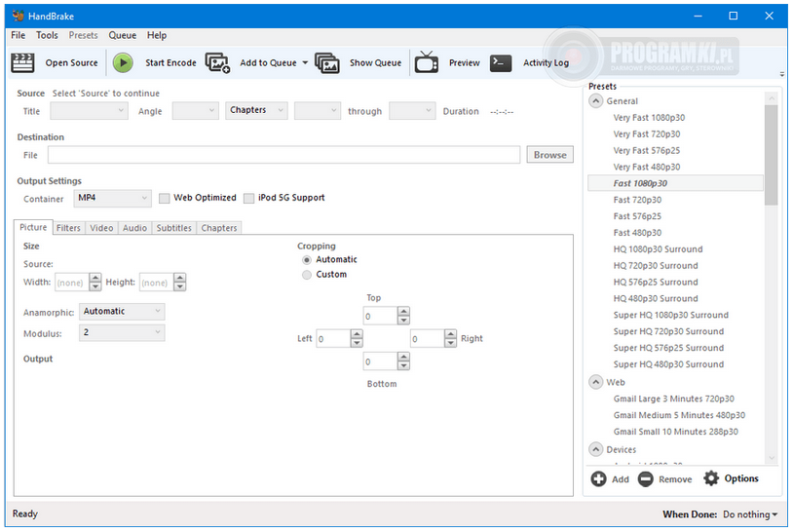Increase the Width stepper

95,278
